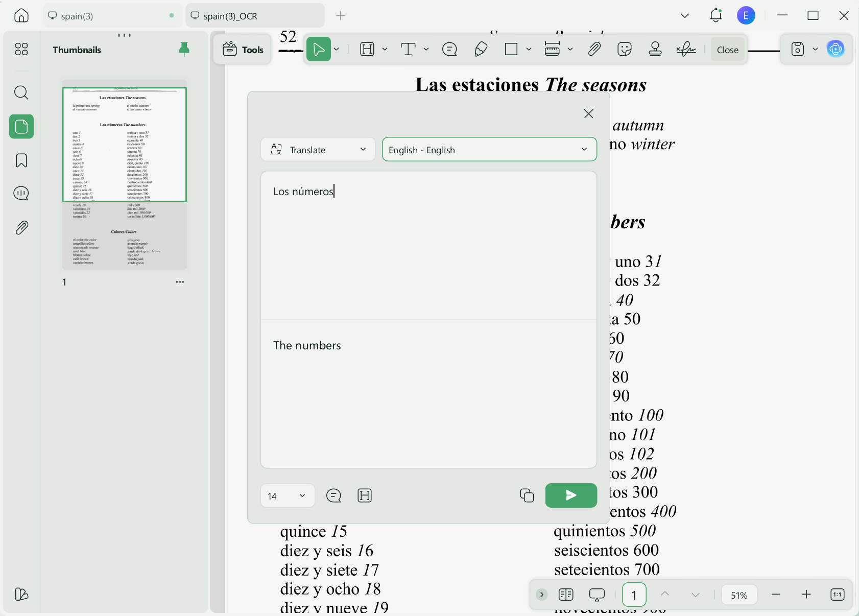859x616 pixels.
Task: Switch to spain(3)_OCR tab
Action: 255,16
